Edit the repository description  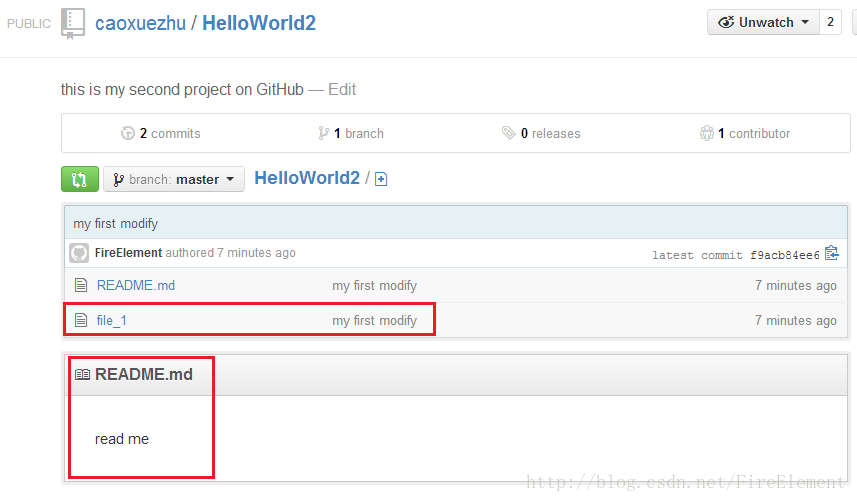[342, 89]
